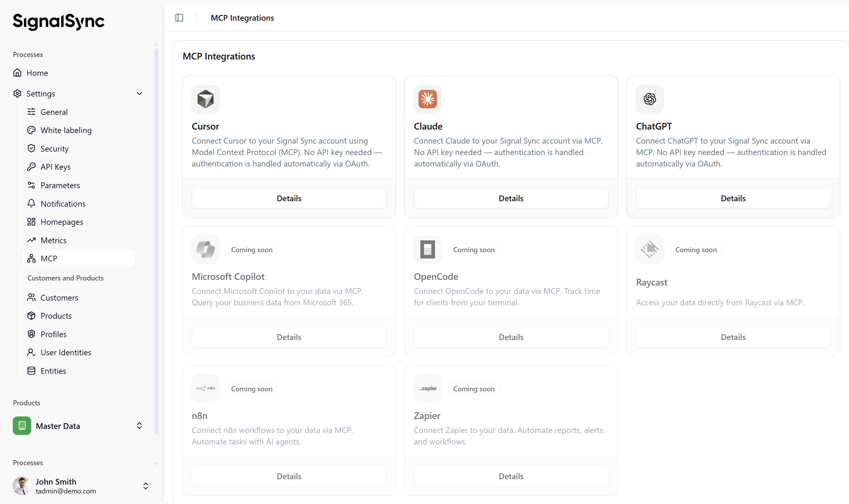The height and width of the screenshot is (504, 849).
Task: Click the Cursor logo icon
Action: [206, 99]
